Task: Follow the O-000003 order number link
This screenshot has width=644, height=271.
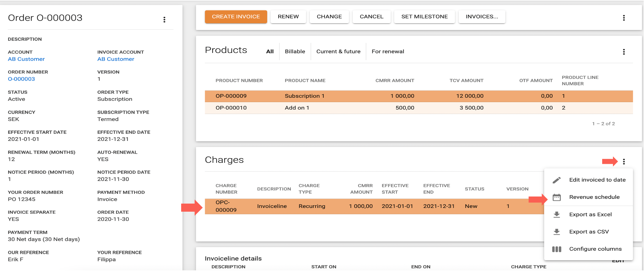Action: pos(21,79)
